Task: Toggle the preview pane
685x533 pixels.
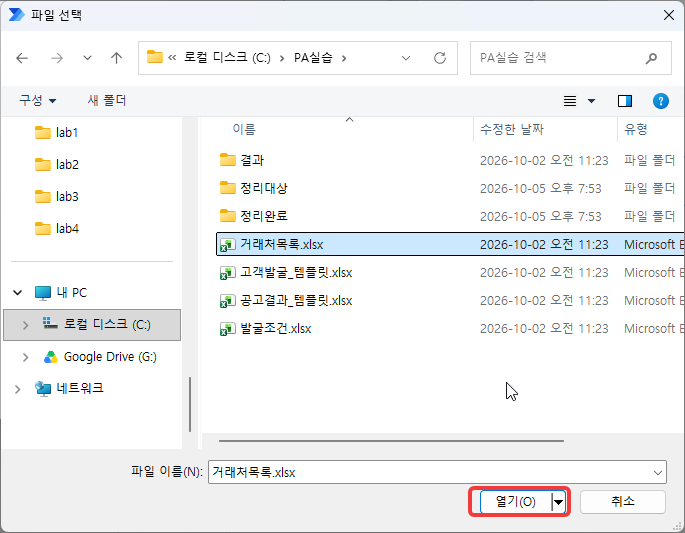Action: pyautogui.click(x=625, y=101)
